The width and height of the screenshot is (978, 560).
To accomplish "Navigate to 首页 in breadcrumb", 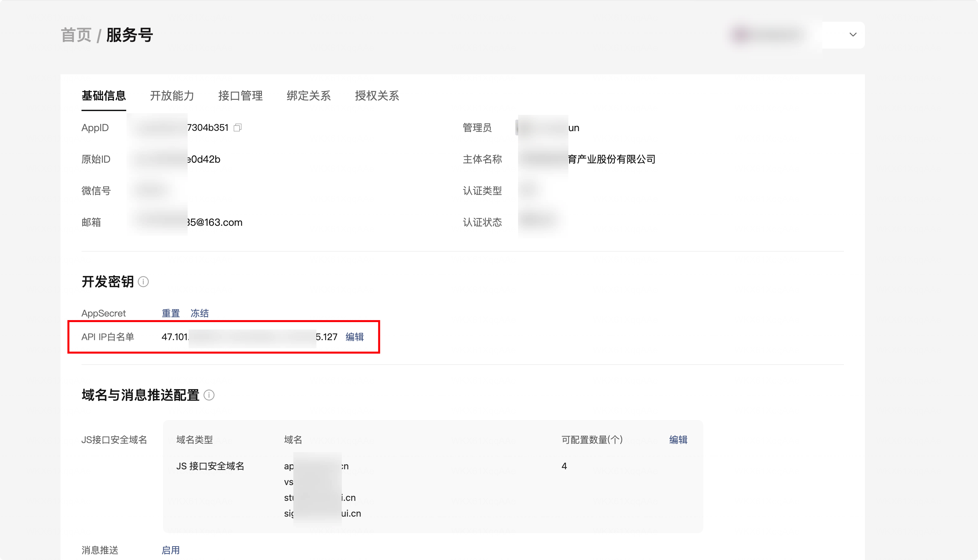I will pos(76,35).
